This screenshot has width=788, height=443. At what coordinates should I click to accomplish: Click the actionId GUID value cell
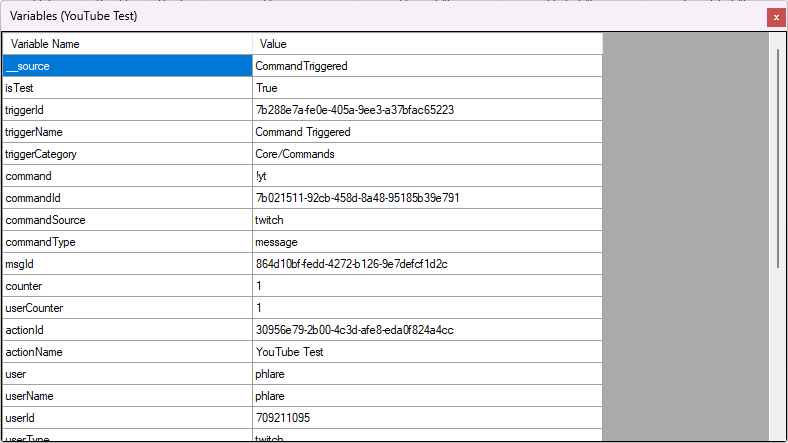click(427, 330)
